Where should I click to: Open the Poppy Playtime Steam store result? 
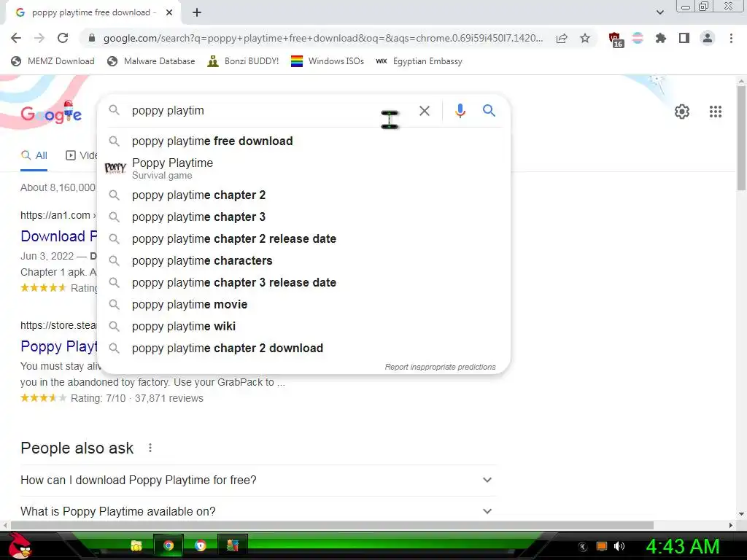[58, 346]
